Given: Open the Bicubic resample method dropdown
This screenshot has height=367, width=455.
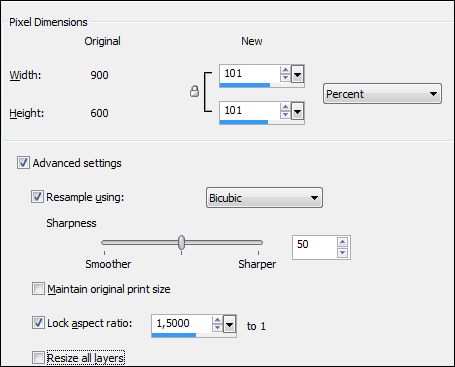Looking at the screenshot, I should tap(264, 198).
